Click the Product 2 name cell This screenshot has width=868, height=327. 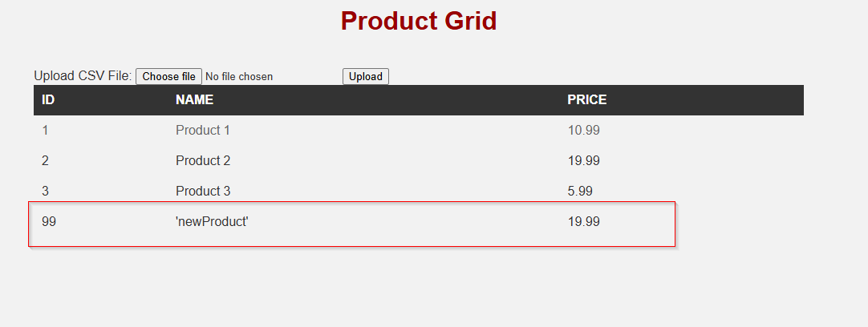[x=203, y=161]
